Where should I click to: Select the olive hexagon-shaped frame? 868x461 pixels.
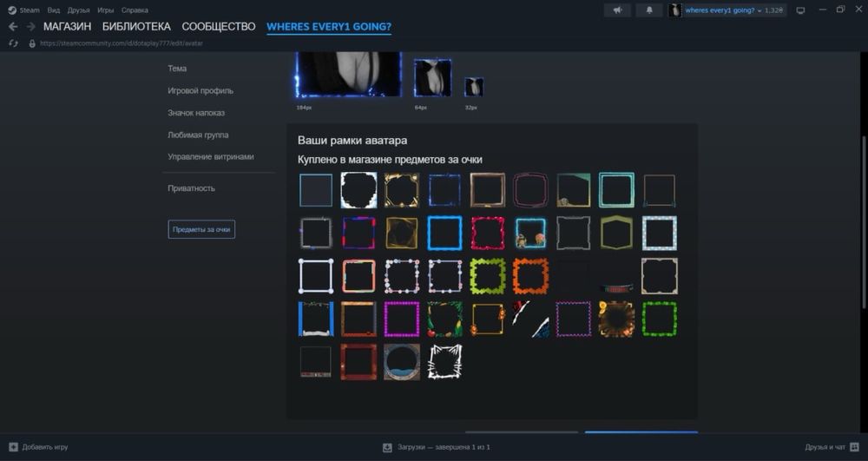pos(616,233)
